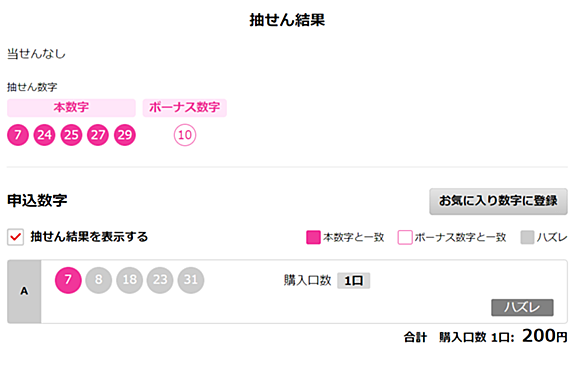This screenshot has height=368, width=586.
Task: Click the お気に入り数字に登録 button
Action: 498,201
